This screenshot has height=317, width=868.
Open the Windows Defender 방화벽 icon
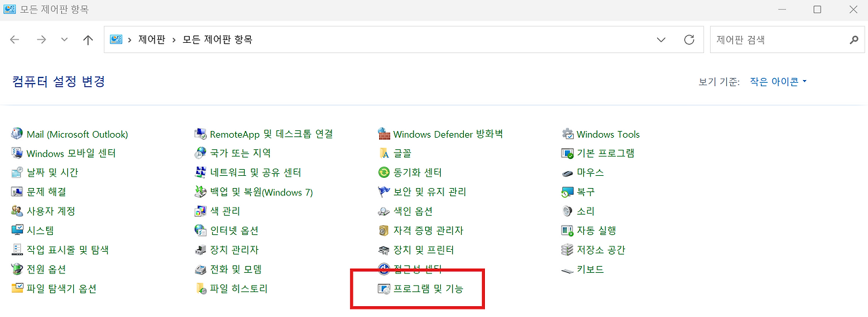pyautogui.click(x=384, y=134)
